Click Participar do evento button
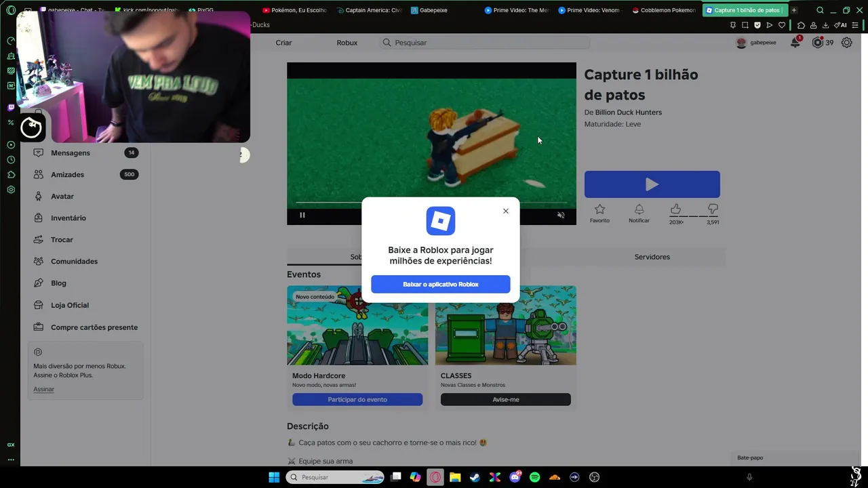 pyautogui.click(x=357, y=400)
